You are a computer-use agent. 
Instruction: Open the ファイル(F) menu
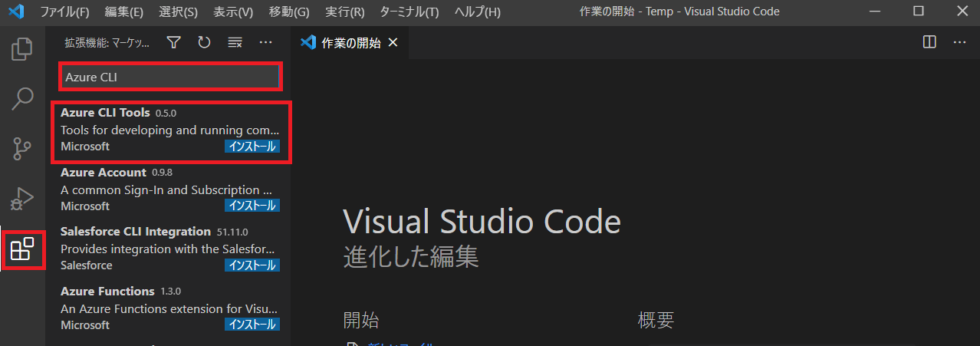[64, 12]
